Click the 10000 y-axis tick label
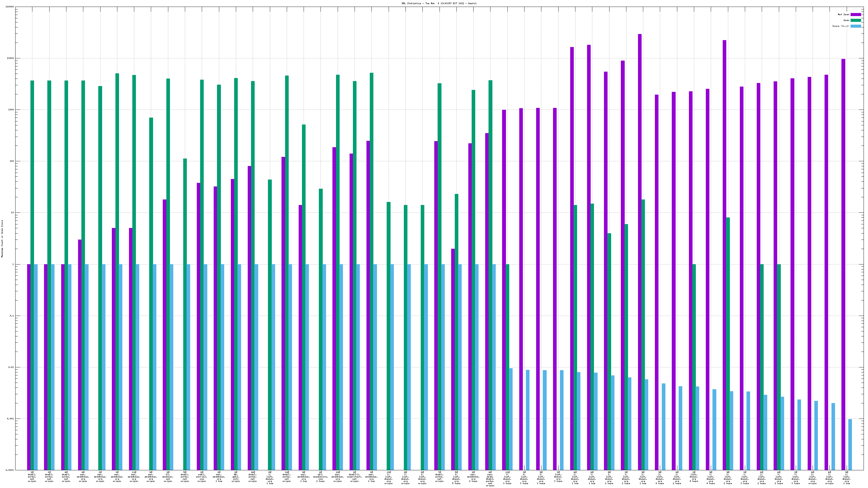Image resolution: width=868 pixels, height=488 pixels. [x=11, y=58]
